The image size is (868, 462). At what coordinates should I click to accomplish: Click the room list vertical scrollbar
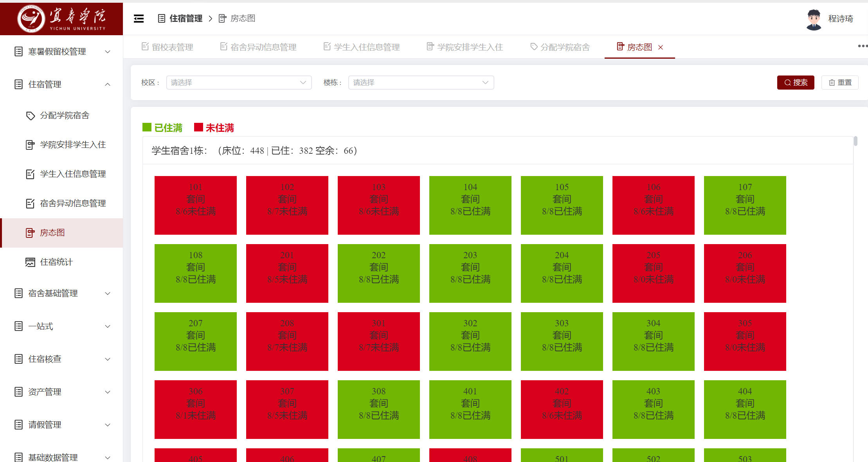pyautogui.click(x=855, y=141)
